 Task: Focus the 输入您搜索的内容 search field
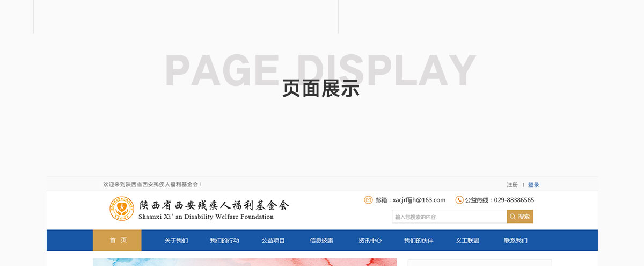click(449, 217)
